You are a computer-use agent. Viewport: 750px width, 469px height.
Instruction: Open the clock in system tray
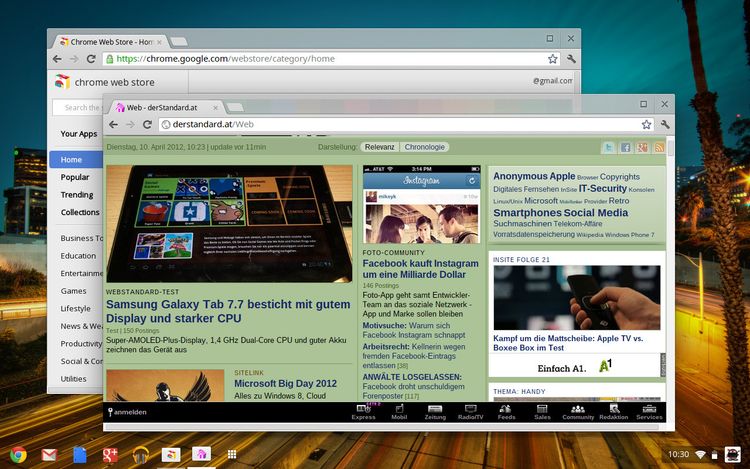pyautogui.click(x=677, y=454)
